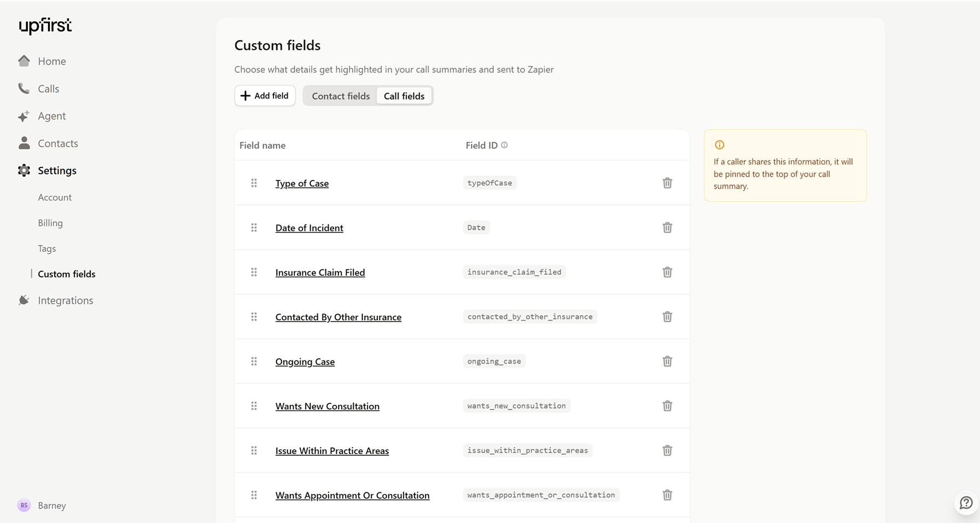Open Wants Appointment Or Consultation field
This screenshot has height=523, width=980.
click(x=353, y=496)
